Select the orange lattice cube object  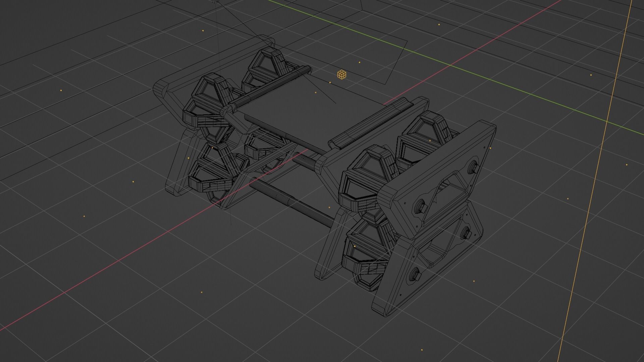[x=341, y=74]
